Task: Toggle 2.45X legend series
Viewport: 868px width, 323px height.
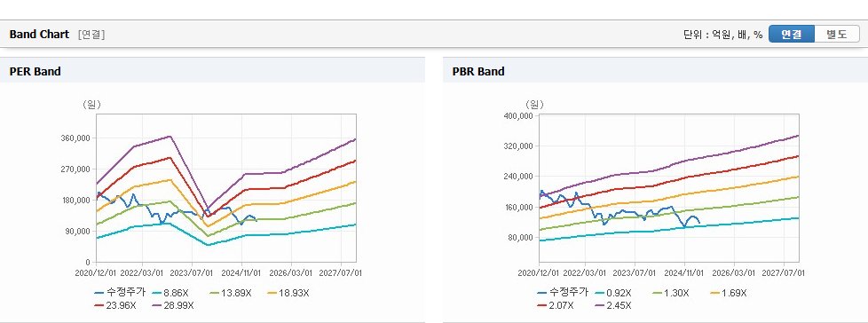Action: (x=613, y=305)
